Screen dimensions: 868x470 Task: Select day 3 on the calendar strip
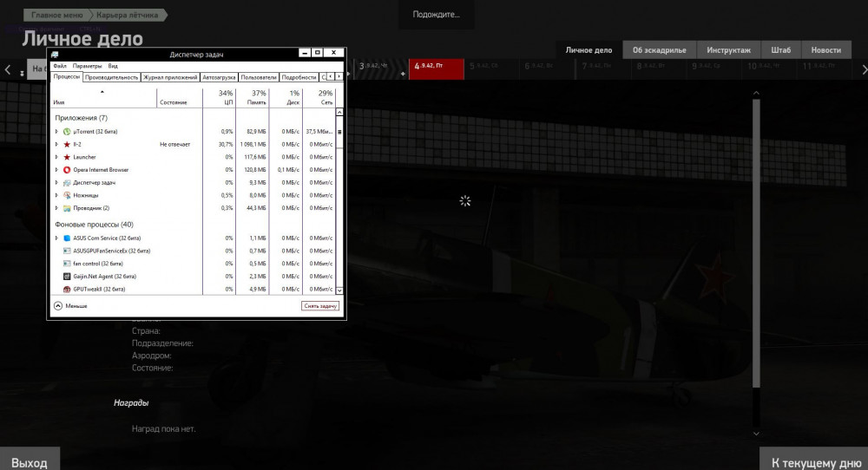(380, 69)
